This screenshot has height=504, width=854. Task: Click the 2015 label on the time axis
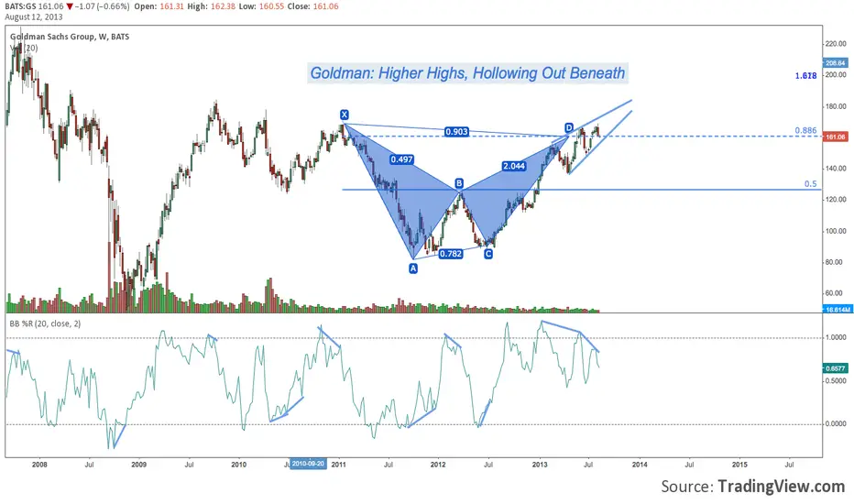click(x=739, y=465)
